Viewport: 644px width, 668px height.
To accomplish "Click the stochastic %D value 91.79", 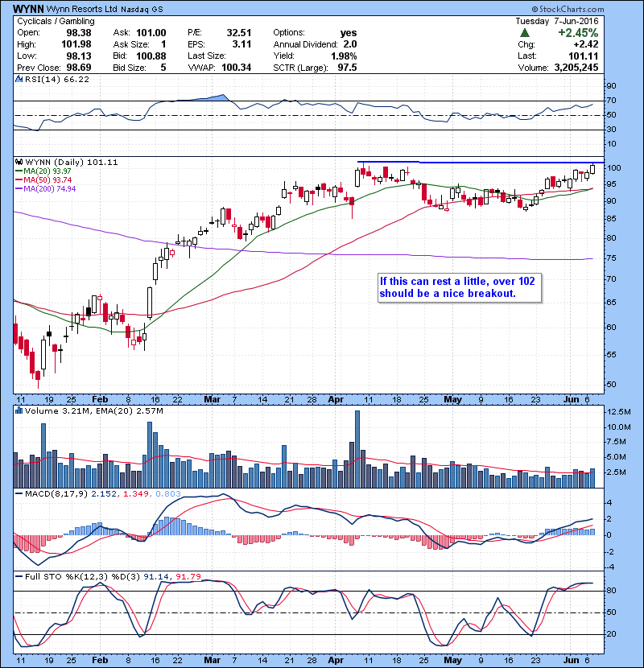I will 188,576.
